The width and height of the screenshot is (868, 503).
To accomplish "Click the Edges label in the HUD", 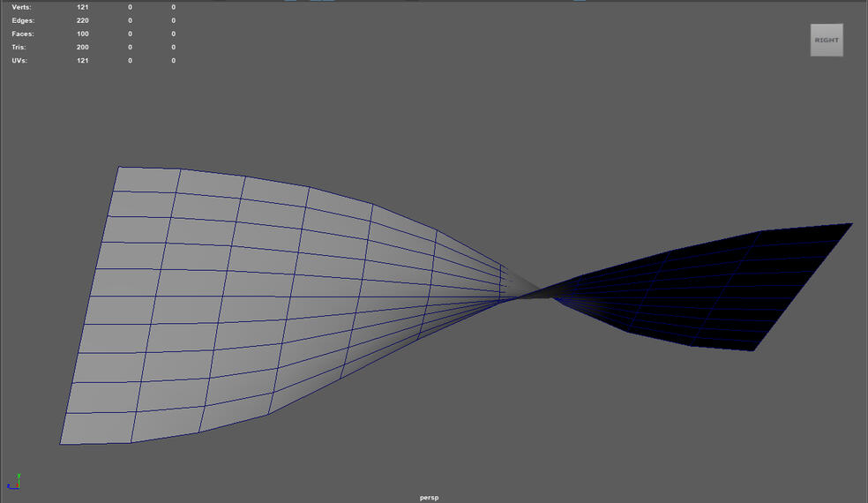I will (x=23, y=20).
